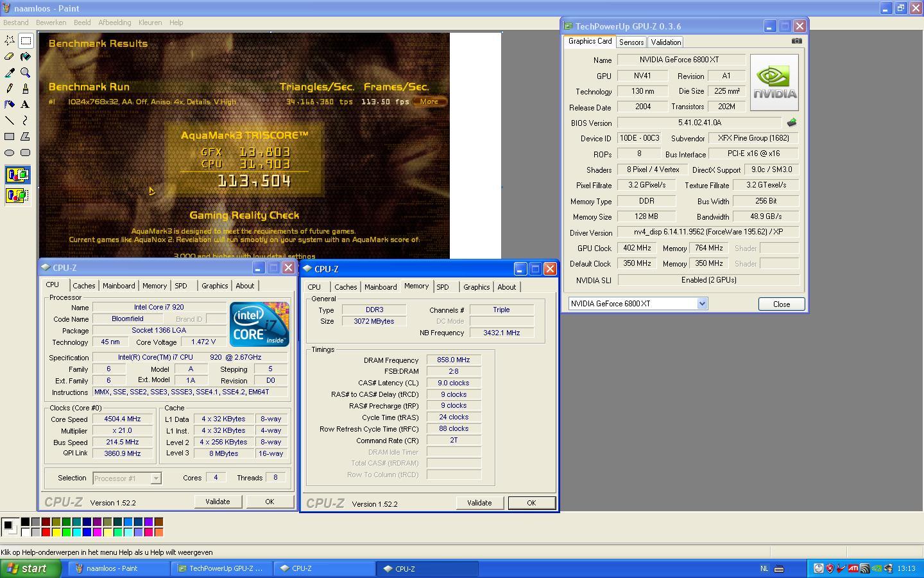Click the Driver Version field in GPU-Z
This screenshot has height=578, width=924.
point(708,232)
